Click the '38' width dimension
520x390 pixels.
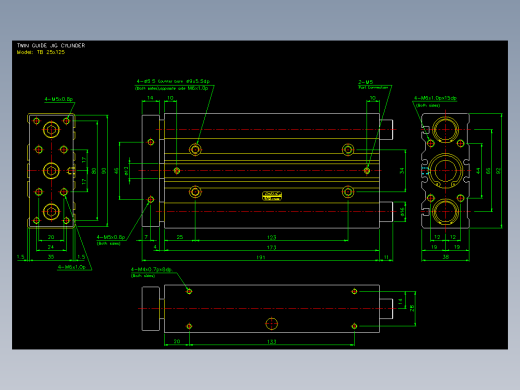pos(446,257)
